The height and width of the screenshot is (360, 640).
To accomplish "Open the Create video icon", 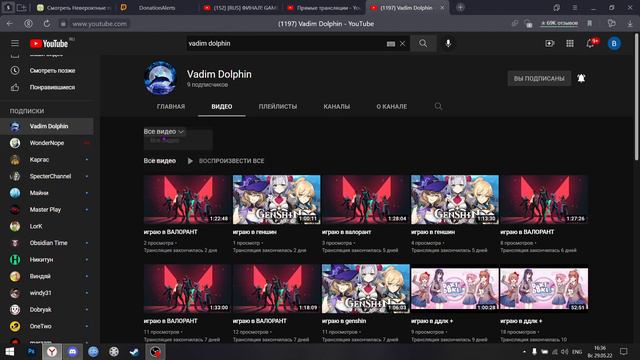I will tap(550, 43).
